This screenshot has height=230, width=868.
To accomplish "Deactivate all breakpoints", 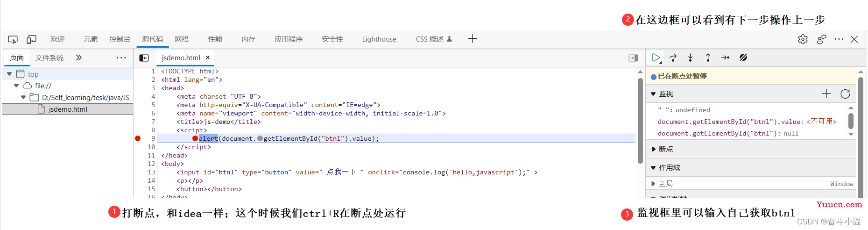I will click(743, 57).
